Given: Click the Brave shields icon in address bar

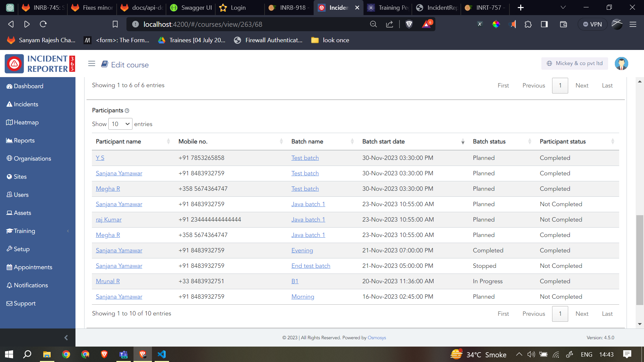Looking at the screenshot, I should [x=409, y=24].
